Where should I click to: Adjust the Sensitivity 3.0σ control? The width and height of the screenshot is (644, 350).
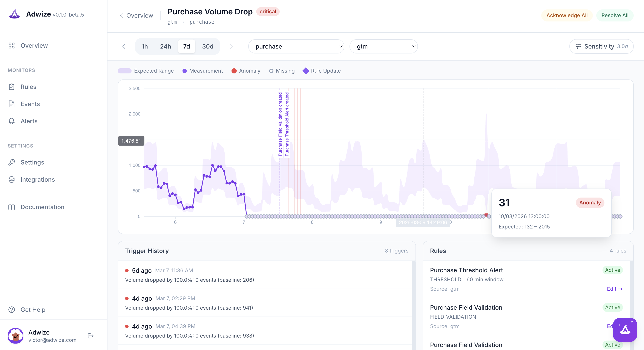(601, 46)
